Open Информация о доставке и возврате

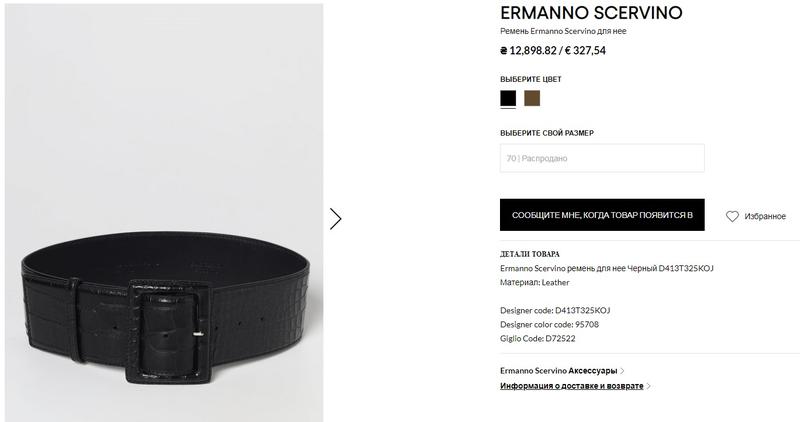point(571,386)
